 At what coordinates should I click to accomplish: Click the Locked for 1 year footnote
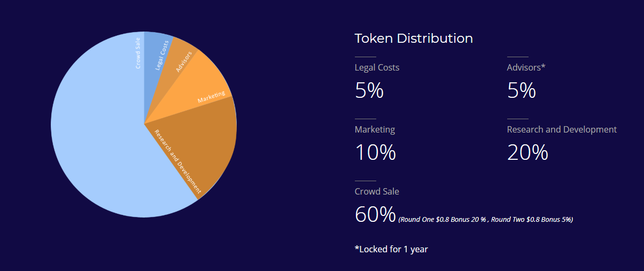pyautogui.click(x=391, y=249)
